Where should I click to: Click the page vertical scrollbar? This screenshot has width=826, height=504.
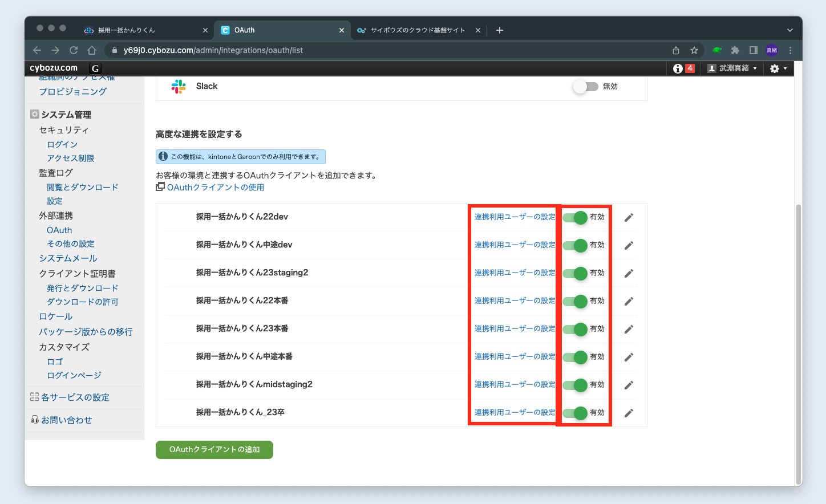(799, 342)
